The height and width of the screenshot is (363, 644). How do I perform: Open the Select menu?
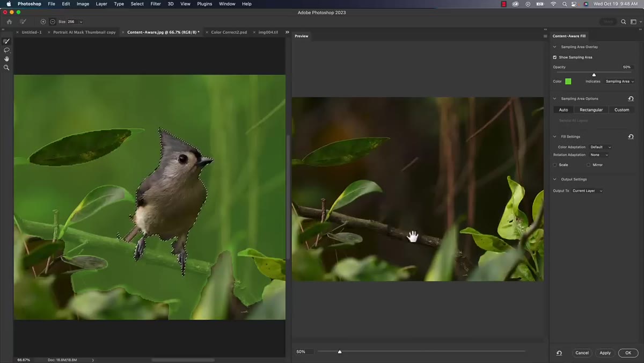[x=137, y=4]
